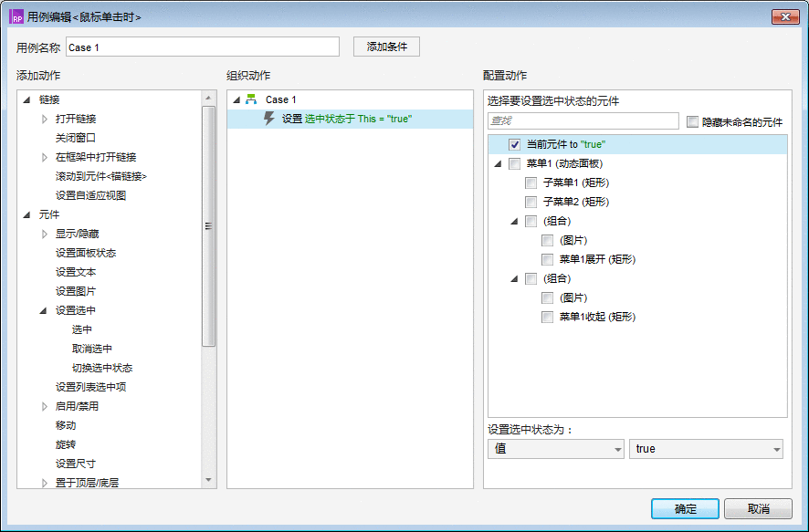This screenshot has width=809, height=532.
Task: Check the first (组合) checkbox
Action: (x=531, y=221)
